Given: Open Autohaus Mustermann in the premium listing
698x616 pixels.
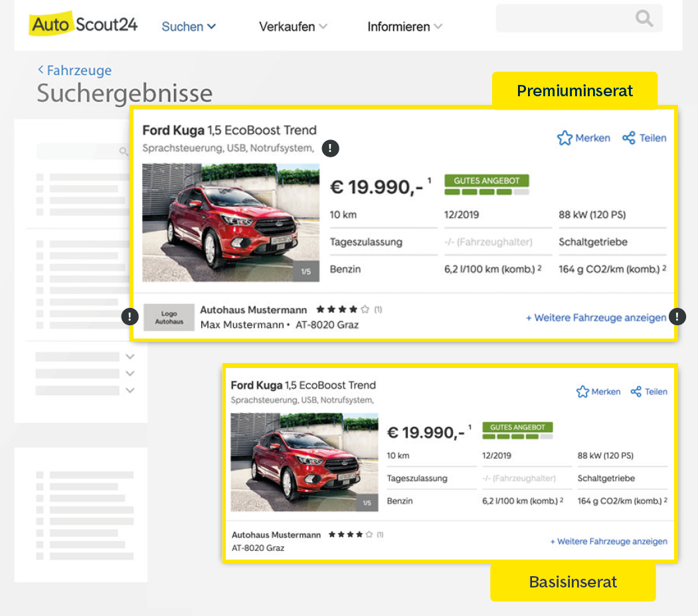Looking at the screenshot, I should click(x=253, y=310).
